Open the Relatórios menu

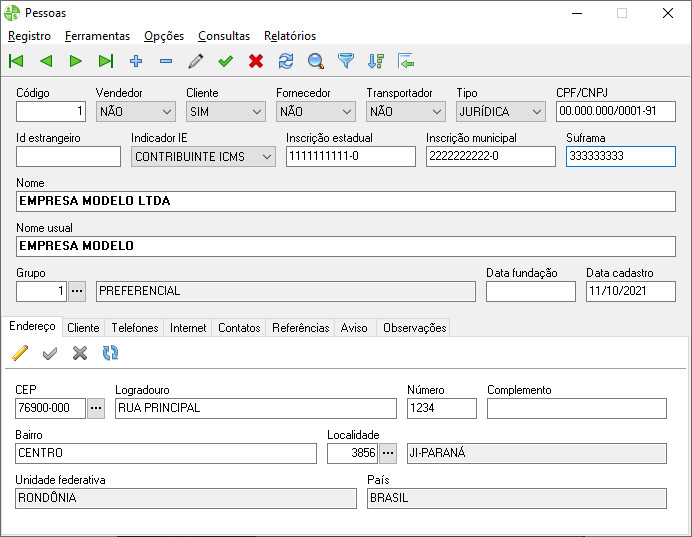click(x=290, y=36)
